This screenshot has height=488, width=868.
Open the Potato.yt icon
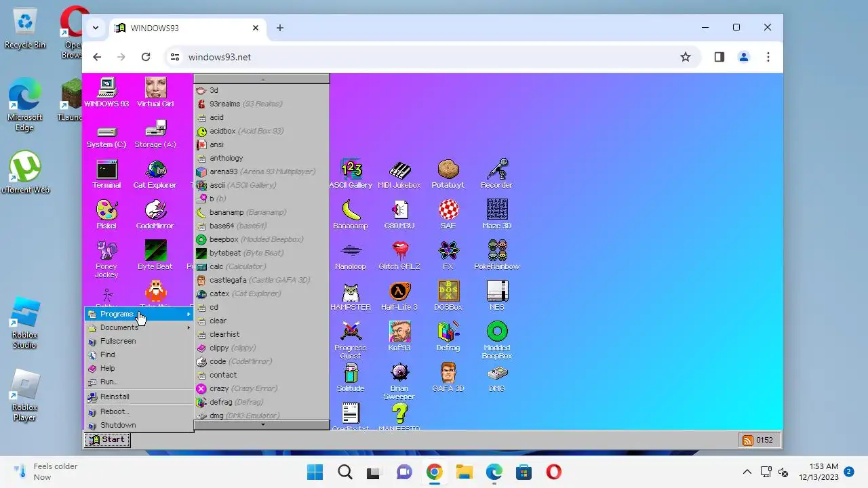pos(448,174)
